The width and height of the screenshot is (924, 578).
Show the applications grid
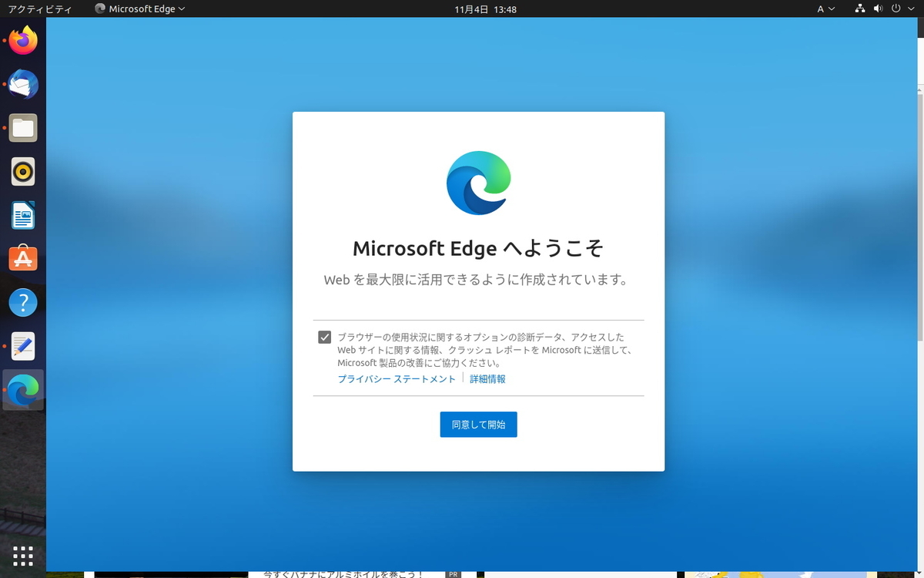click(x=23, y=556)
